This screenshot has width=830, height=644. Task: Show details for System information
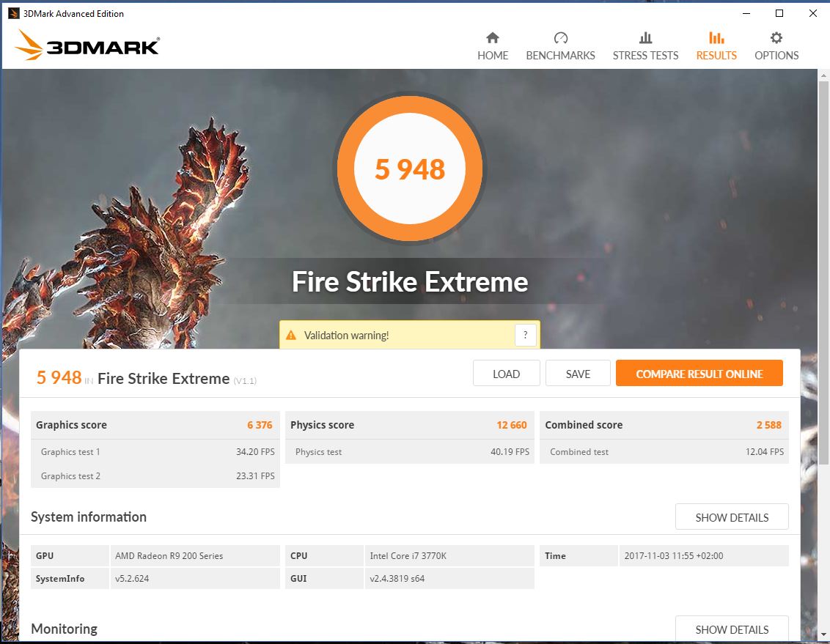point(732,517)
